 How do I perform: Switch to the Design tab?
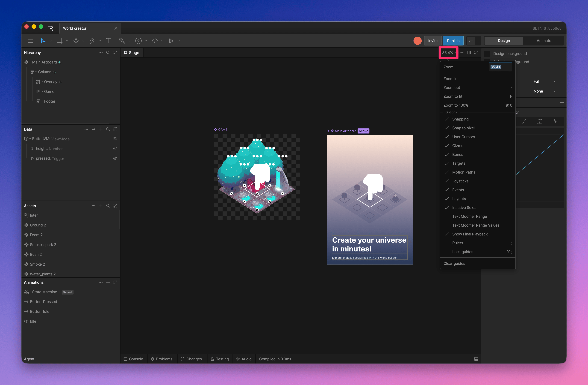[x=503, y=41]
